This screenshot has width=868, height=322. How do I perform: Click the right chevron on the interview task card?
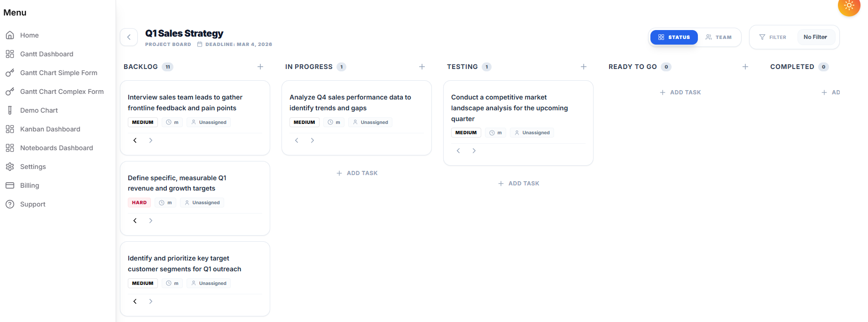click(150, 140)
